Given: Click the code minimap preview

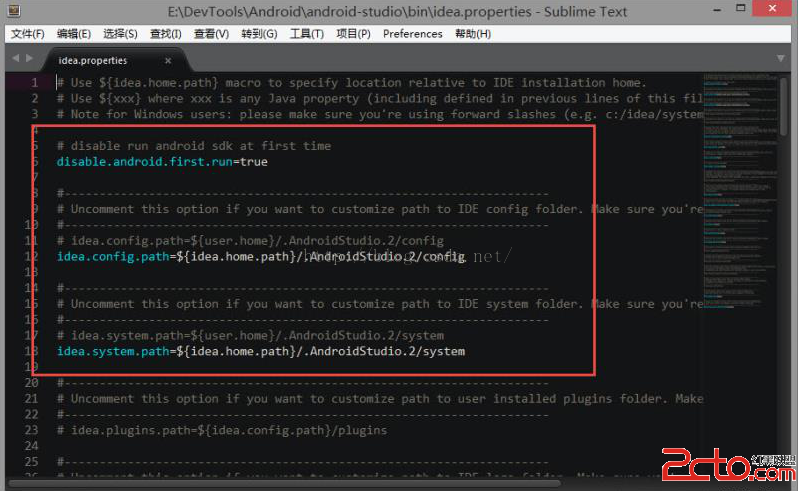Looking at the screenshot, I should (740, 191).
